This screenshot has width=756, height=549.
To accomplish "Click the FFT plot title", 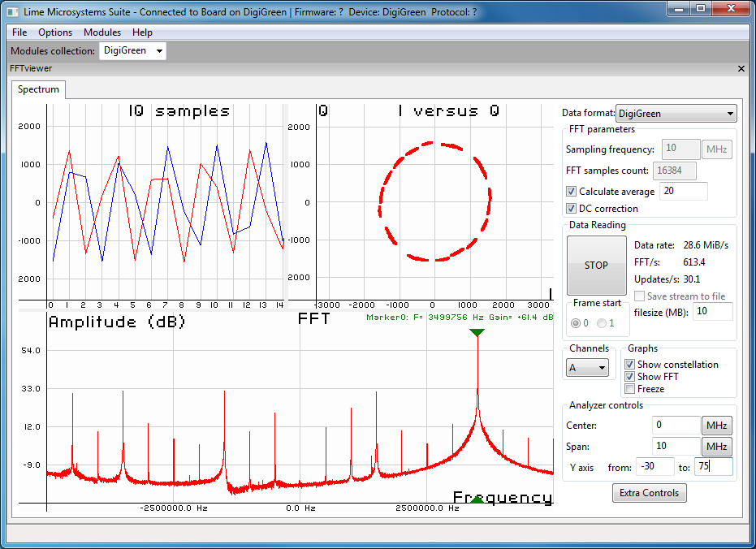I will pos(314,318).
